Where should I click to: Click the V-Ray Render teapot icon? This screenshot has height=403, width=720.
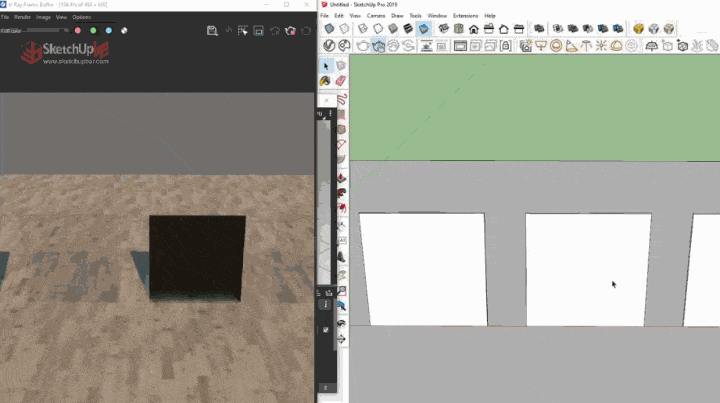click(363, 45)
